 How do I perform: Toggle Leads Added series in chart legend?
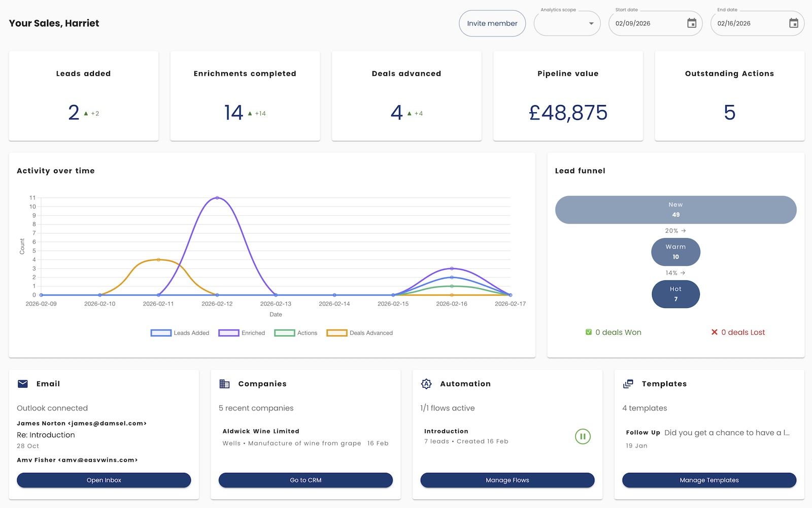[180, 333]
